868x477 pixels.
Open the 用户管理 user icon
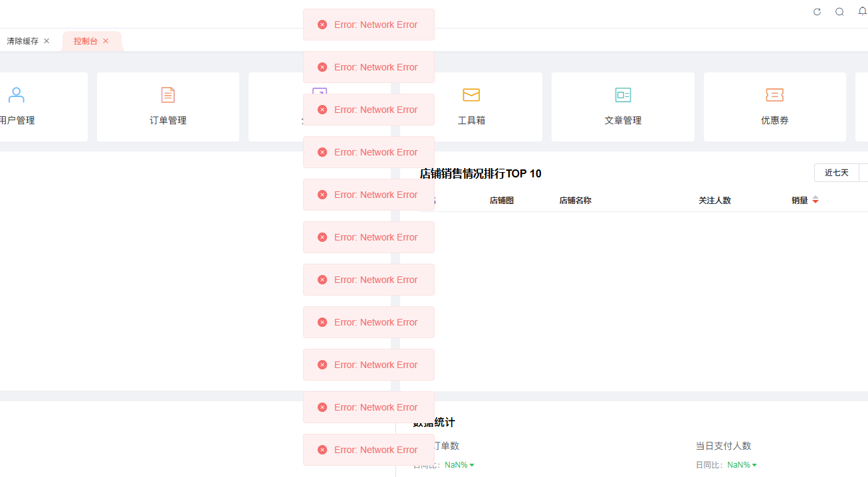(17, 95)
